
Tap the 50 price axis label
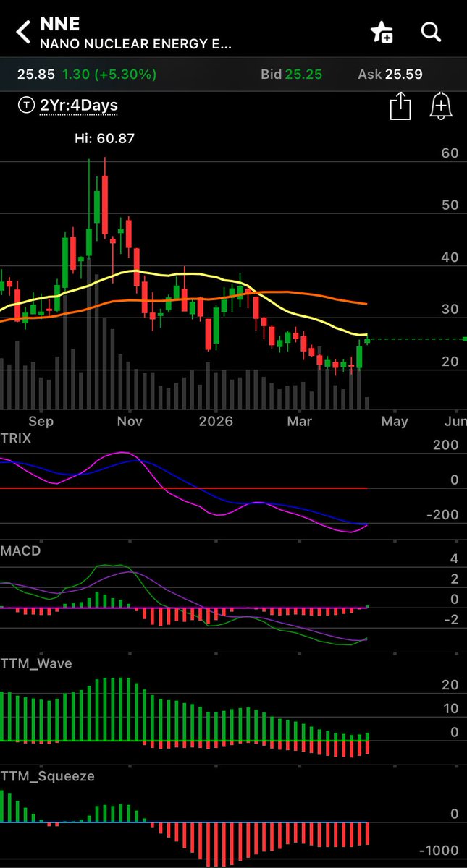[450, 205]
